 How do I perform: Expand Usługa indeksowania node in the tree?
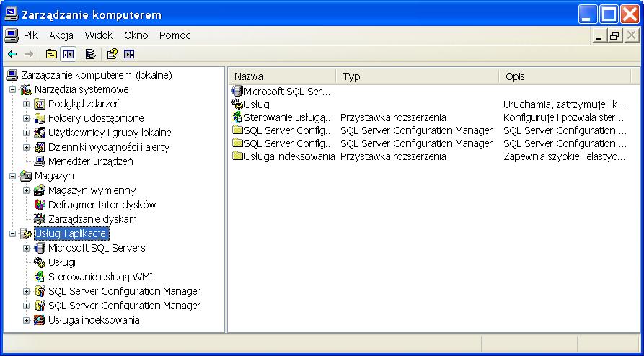tap(26, 320)
